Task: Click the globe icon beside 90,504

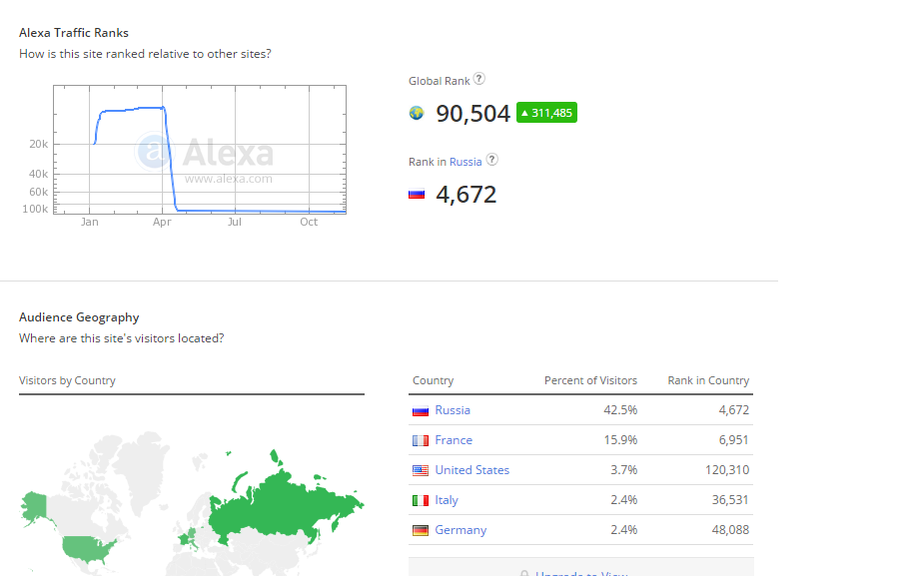Action: tap(416, 113)
